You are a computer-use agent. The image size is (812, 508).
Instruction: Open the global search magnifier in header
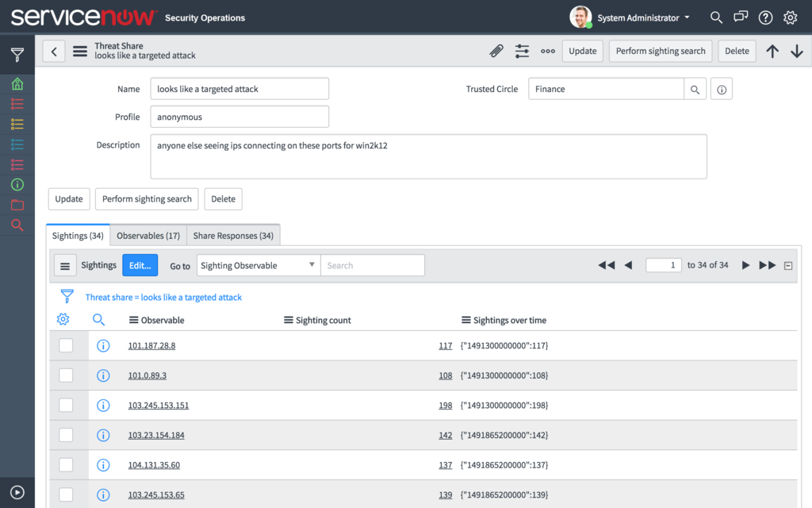716,17
